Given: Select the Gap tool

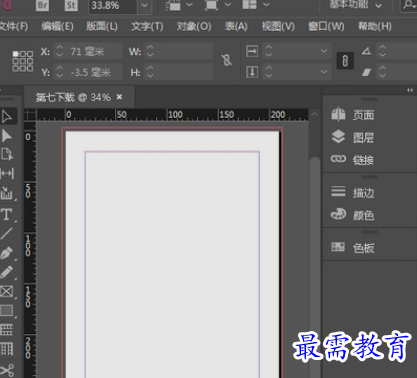Looking at the screenshot, I should point(7,173).
